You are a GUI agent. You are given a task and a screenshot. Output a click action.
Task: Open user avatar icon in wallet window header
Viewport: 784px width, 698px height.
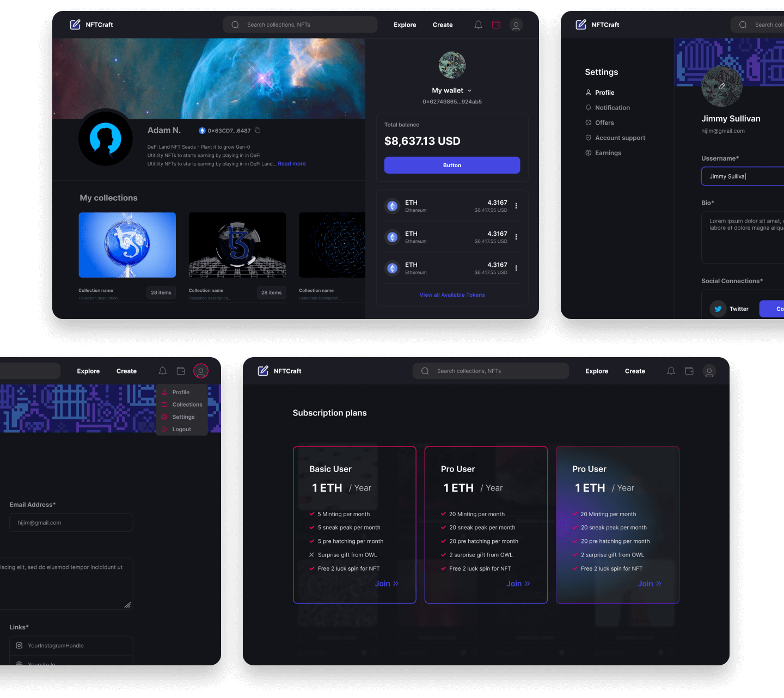(x=516, y=25)
